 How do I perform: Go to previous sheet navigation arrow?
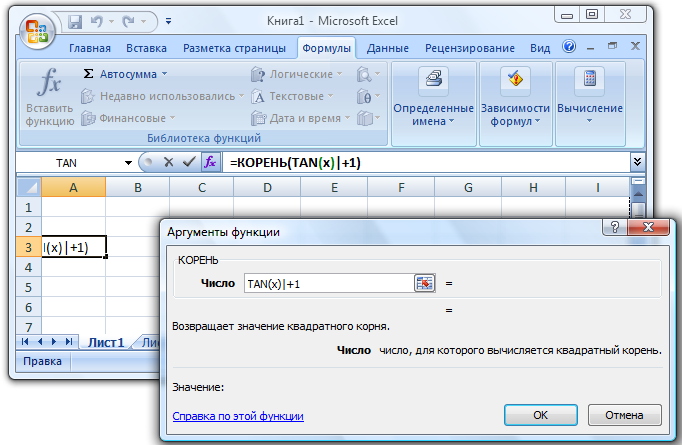click(x=40, y=342)
